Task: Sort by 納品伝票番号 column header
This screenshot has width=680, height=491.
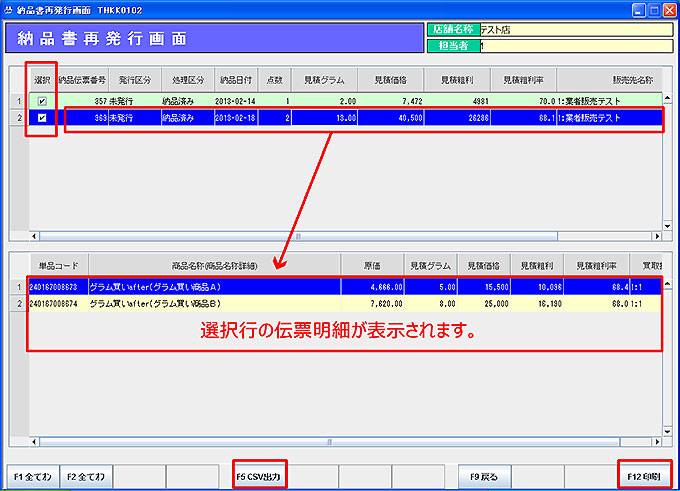Action: [82, 80]
